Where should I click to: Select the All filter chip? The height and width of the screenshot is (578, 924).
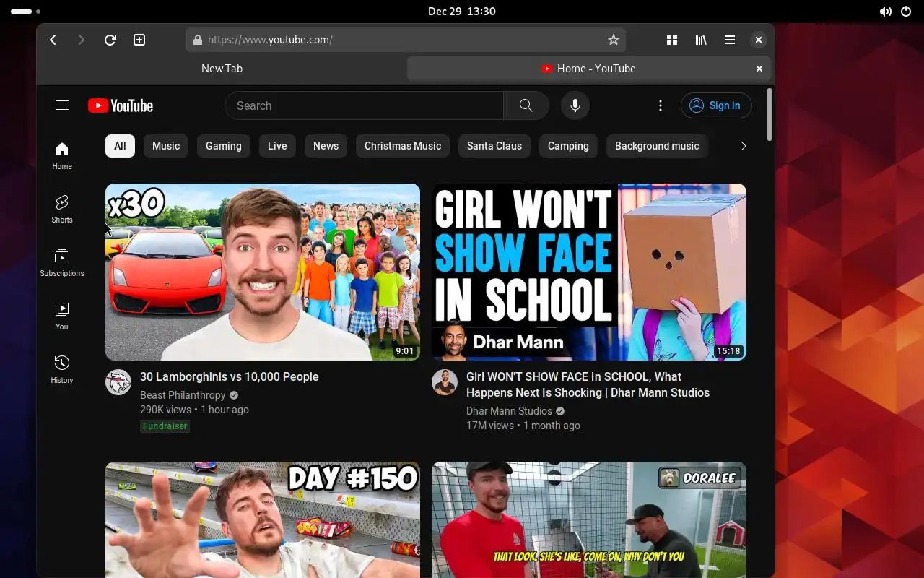[120, 146]
